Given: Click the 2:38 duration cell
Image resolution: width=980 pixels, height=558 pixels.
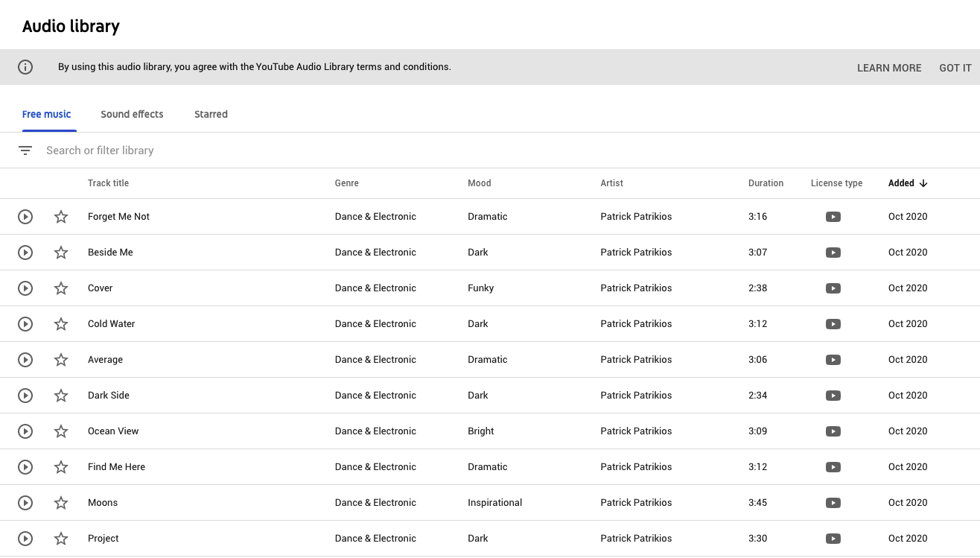Looking at the screenshot, I should pos(757,288).
